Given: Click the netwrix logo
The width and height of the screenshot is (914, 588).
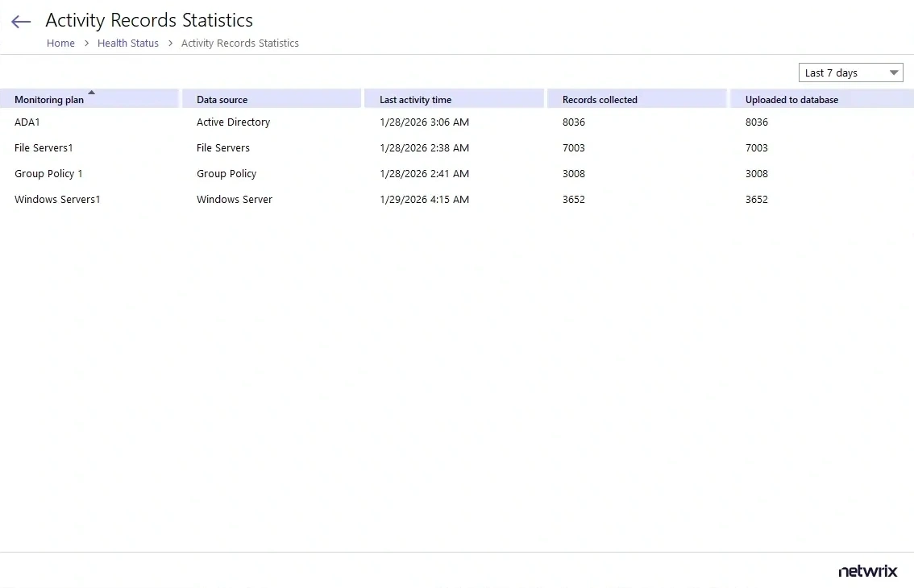Looking at the screenshot, I should [867, 571].
